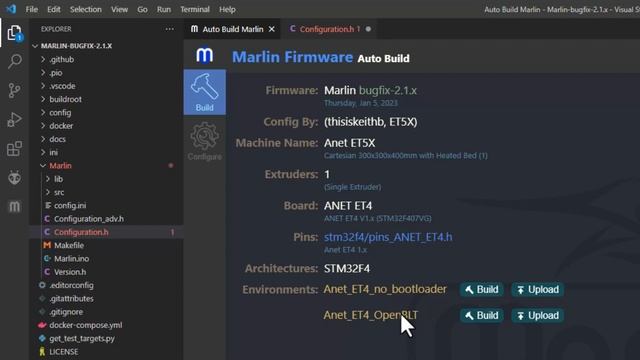Open the View menu

(119, 9)
